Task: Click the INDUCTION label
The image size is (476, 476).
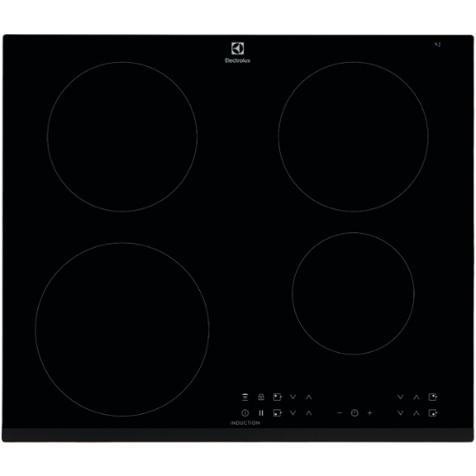Action: click(245, 423)
